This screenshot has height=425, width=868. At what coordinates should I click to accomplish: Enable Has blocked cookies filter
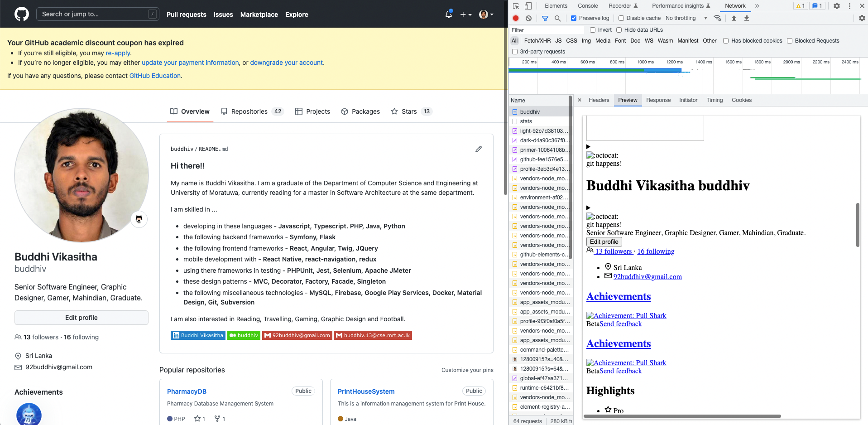726,41
